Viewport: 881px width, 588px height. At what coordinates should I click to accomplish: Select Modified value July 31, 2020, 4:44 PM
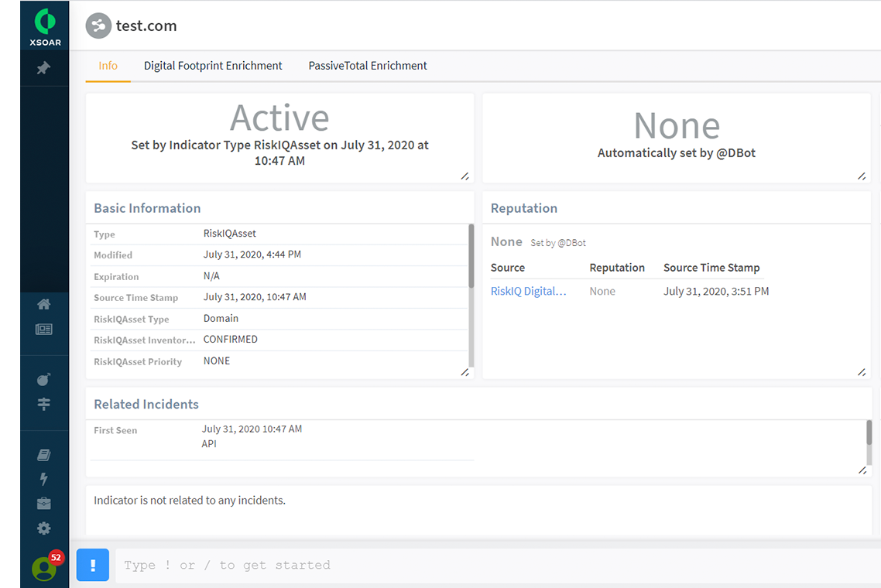pyautogui.click(x=252, y=255)
